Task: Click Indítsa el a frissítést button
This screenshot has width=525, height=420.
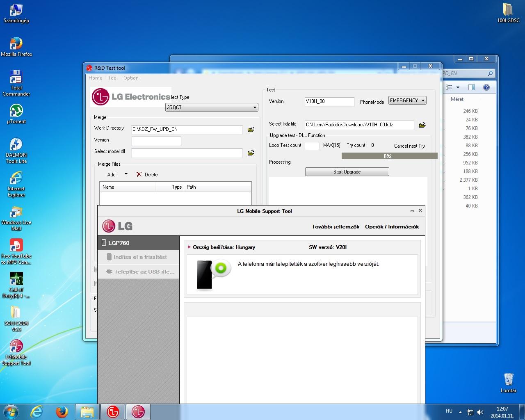Action: pyautogui.click(x=139, y=257)
